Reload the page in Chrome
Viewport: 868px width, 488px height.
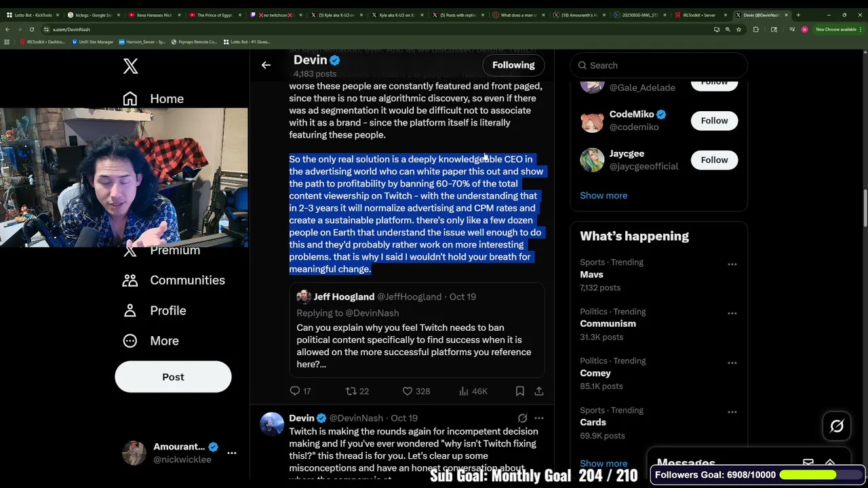pyautogui.click(x=31, y=29)
